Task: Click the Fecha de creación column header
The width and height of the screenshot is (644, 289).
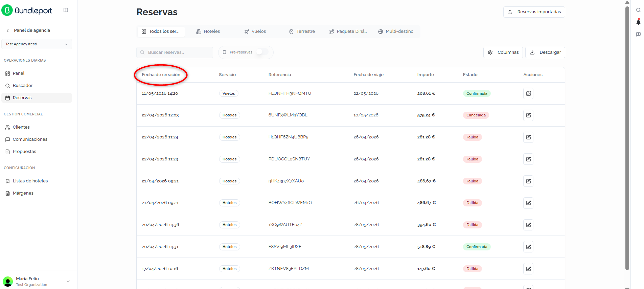Action: click(161, 75)
